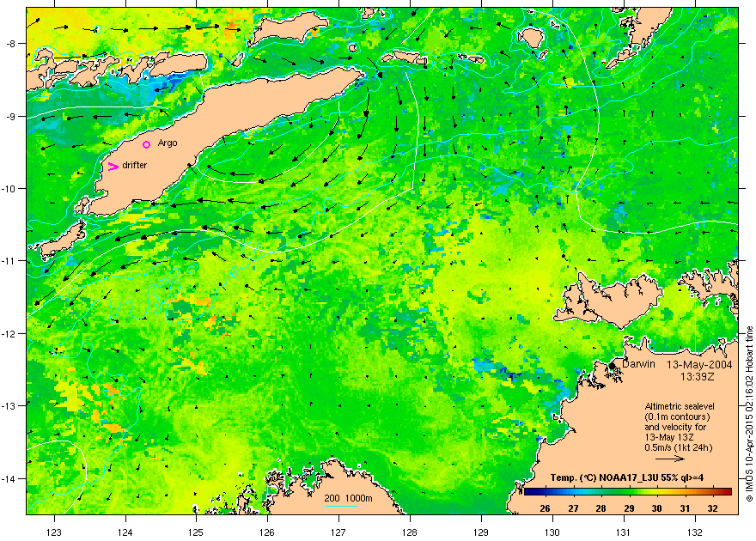Click colorbar tick label 31

pos(685,508)
